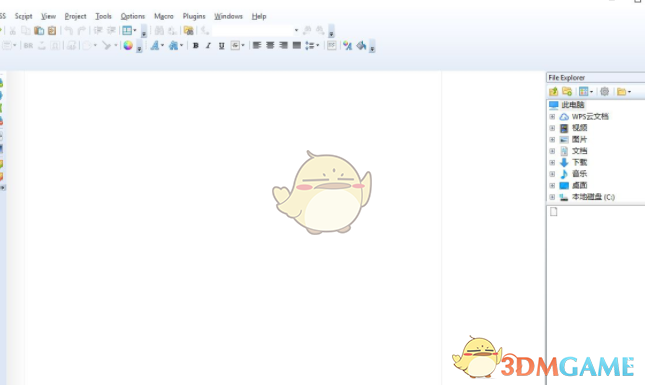Image resolution: width=645 pixels, height=385 pixels.
Task: Click the increase indent icon
Action: [111, 30]
